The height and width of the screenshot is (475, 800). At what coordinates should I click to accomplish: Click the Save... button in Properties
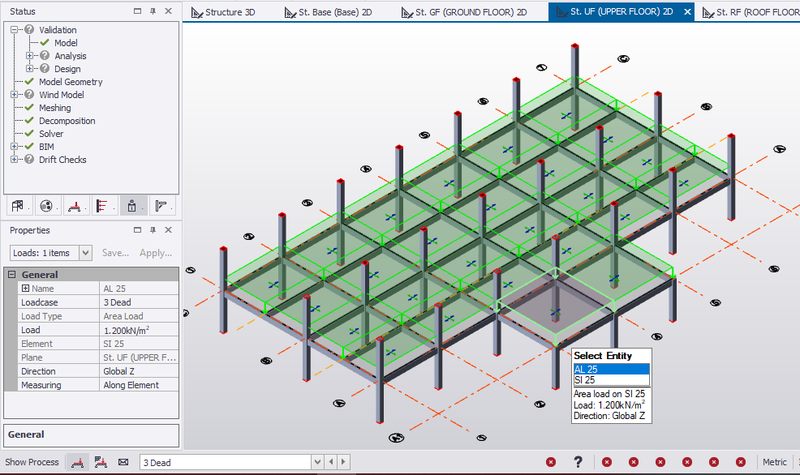click(x=115, y=253)
